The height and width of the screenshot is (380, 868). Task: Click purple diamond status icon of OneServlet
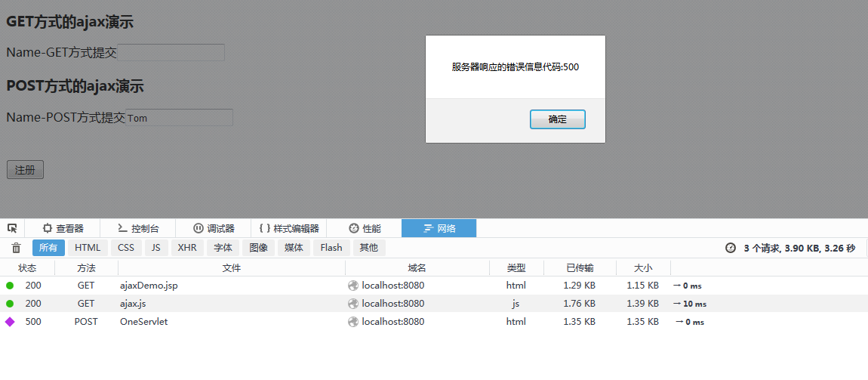10,321
